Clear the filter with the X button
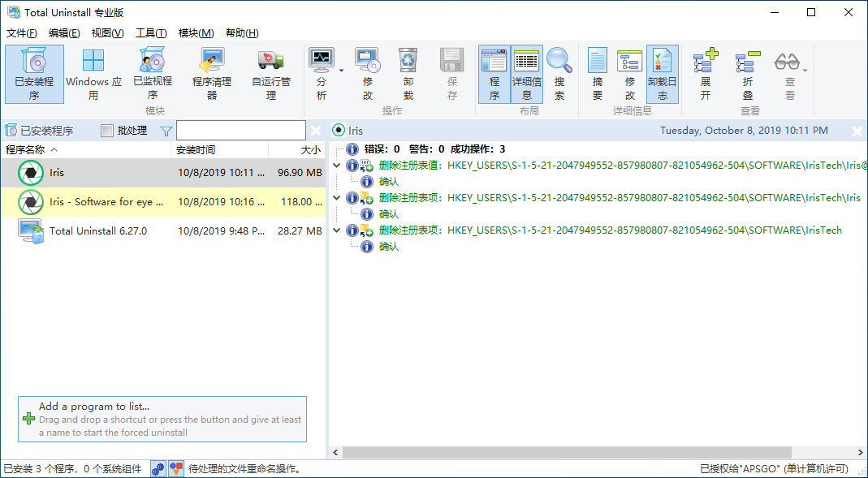This screenshot has width=868, height=478. (x=316, y=131)
